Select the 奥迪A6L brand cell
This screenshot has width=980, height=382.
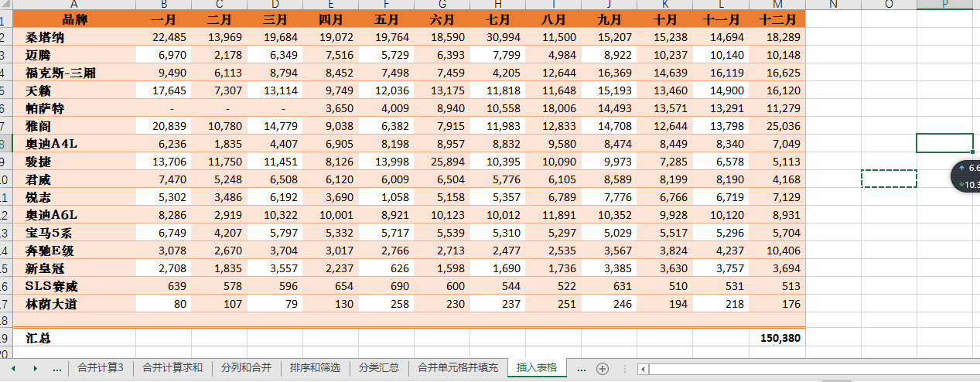pyautogui.click(x=74, y=215)
